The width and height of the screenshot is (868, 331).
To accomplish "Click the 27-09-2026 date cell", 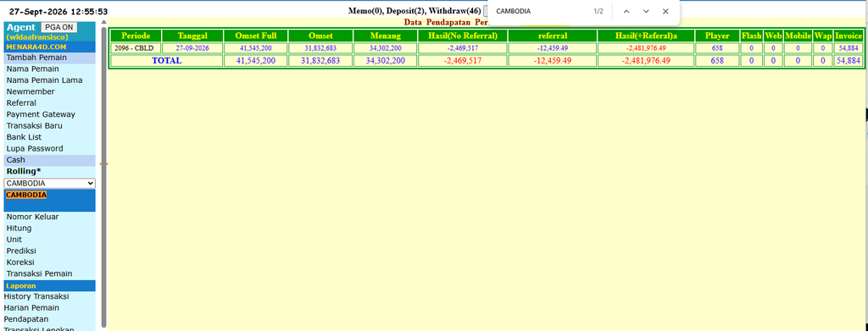I will click(x=192, y=48).
